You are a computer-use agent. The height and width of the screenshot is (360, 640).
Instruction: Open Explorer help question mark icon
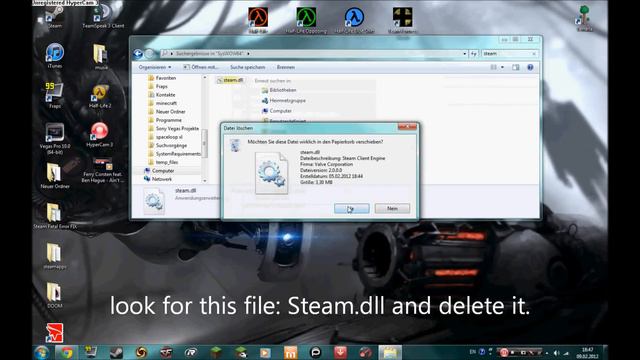pyautogui.click(x=530, y=67)
